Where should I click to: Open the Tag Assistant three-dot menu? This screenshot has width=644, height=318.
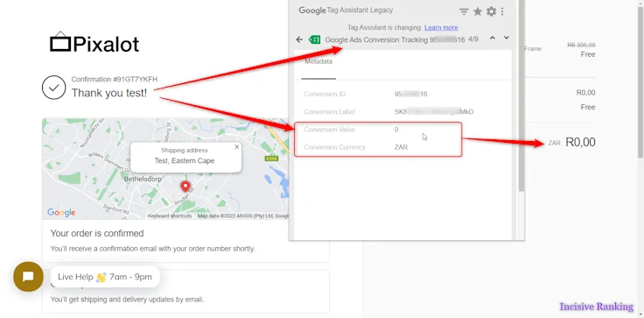[502, 11]
